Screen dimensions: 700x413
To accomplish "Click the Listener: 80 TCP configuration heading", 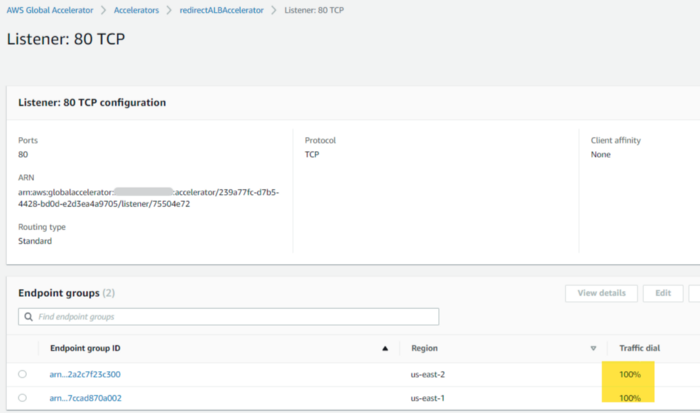I will [x=92, y=103].
